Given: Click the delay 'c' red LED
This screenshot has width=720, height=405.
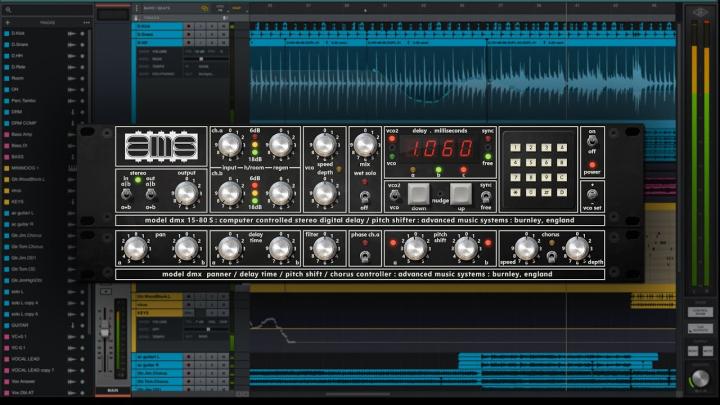Looking at the screenshot, I should tap(464, 170).
